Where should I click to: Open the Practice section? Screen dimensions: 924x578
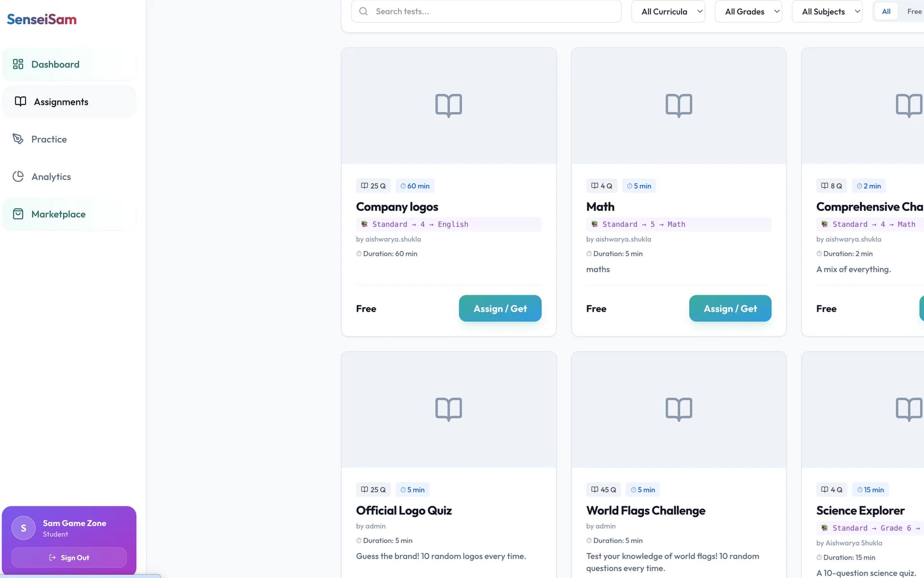pyautogui.click(x=69, y=139)
